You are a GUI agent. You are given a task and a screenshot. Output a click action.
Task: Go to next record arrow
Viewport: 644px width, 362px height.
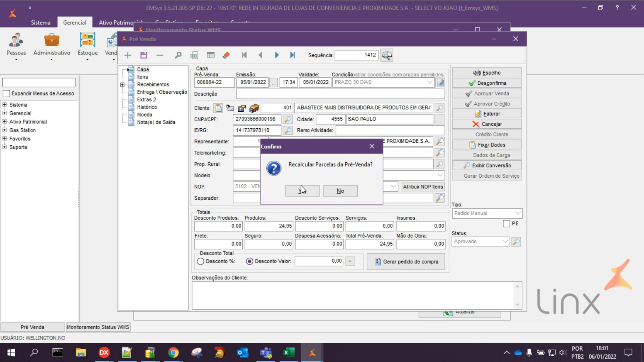pyautogui.click(x=277, y=55)
